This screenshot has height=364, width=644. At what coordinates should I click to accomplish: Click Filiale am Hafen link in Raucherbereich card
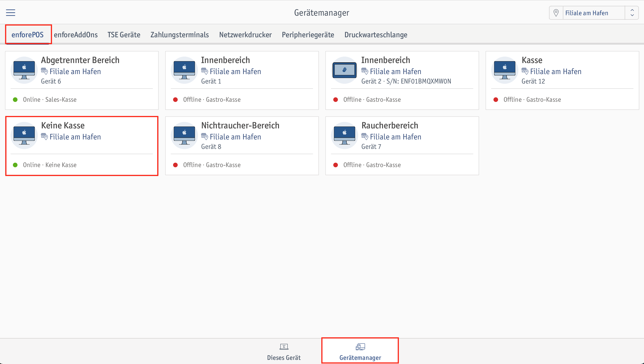(395, 137)
